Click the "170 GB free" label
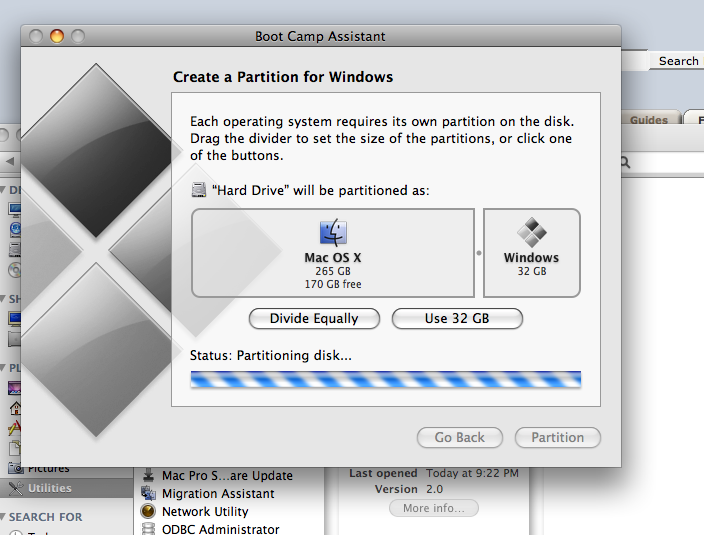Screen dimensions: 704x535 point(333,284)
